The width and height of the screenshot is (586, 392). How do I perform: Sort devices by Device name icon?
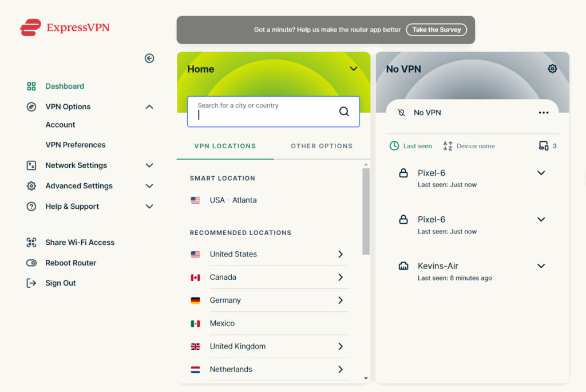448,146
